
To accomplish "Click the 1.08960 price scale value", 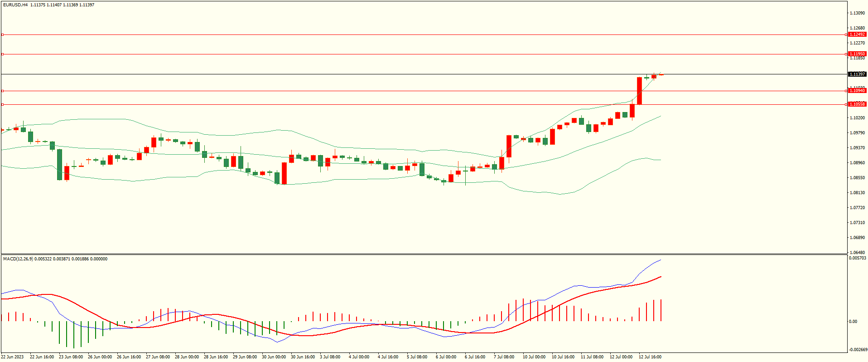I will coord(858,163).
